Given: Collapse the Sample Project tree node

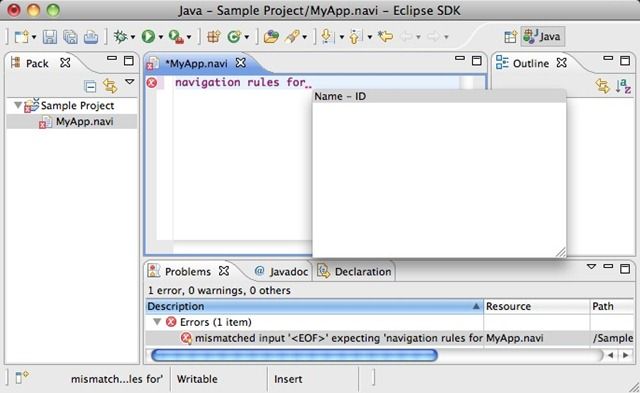Looking at the screenshot, I should pos(18,105).
